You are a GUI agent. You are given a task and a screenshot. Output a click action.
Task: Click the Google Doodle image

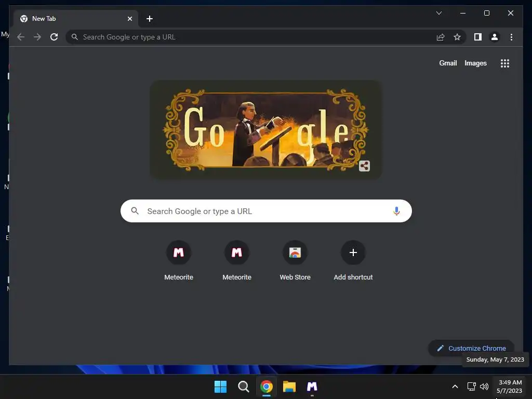[266, 129]
